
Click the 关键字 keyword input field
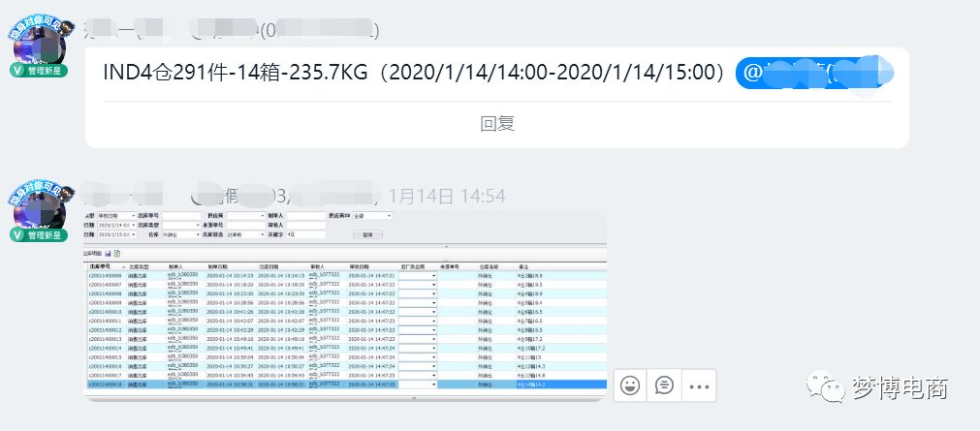pos(306,234)
